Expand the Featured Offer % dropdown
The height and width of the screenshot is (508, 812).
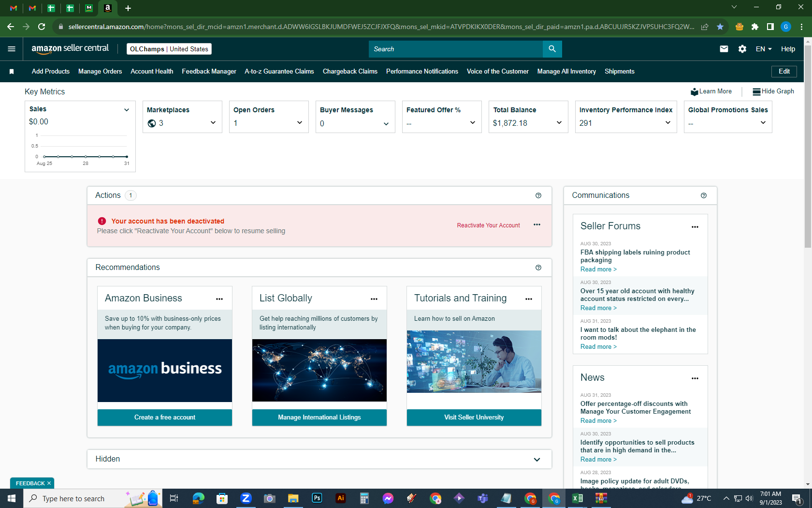click(473, 123)
